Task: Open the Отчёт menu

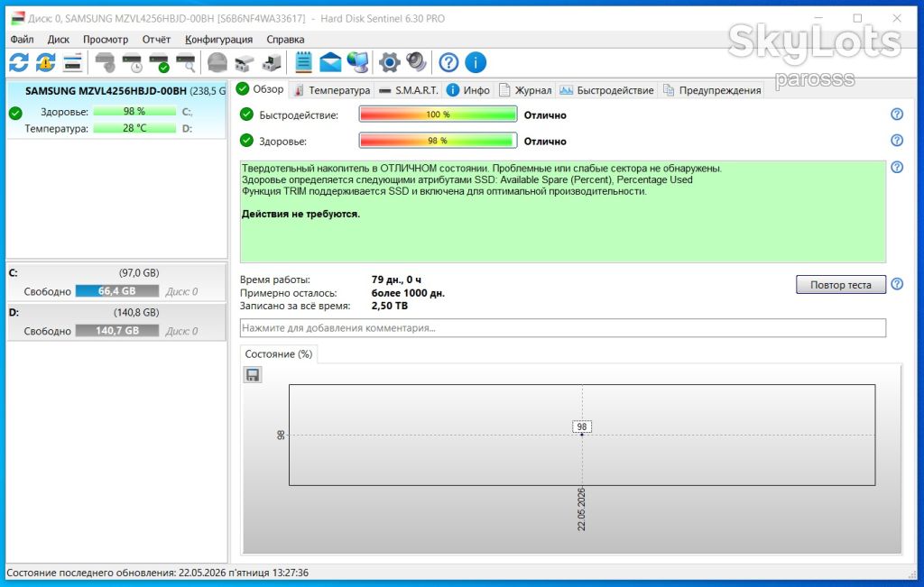Action: [x=156, y=40]
